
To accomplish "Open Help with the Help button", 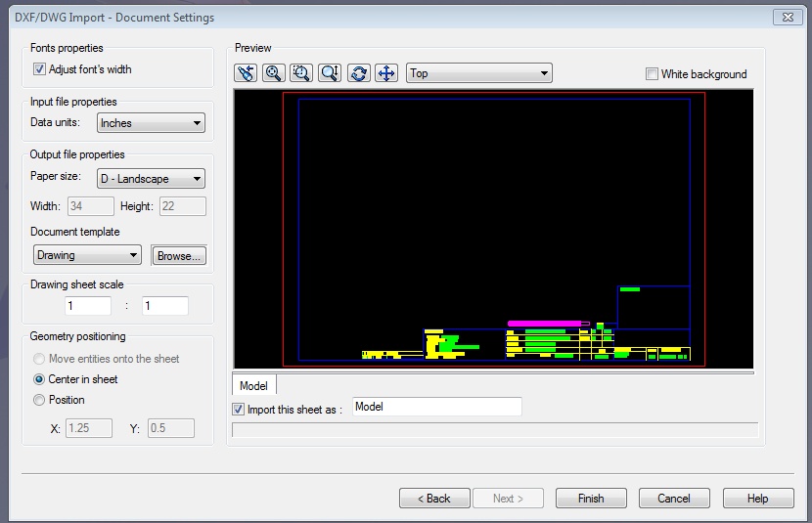I will click(x=758, y=499).
